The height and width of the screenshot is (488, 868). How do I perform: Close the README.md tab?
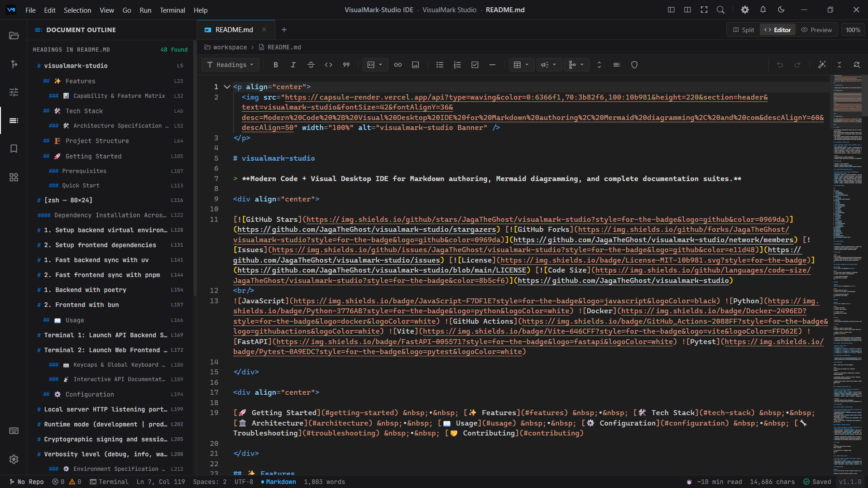264,30
